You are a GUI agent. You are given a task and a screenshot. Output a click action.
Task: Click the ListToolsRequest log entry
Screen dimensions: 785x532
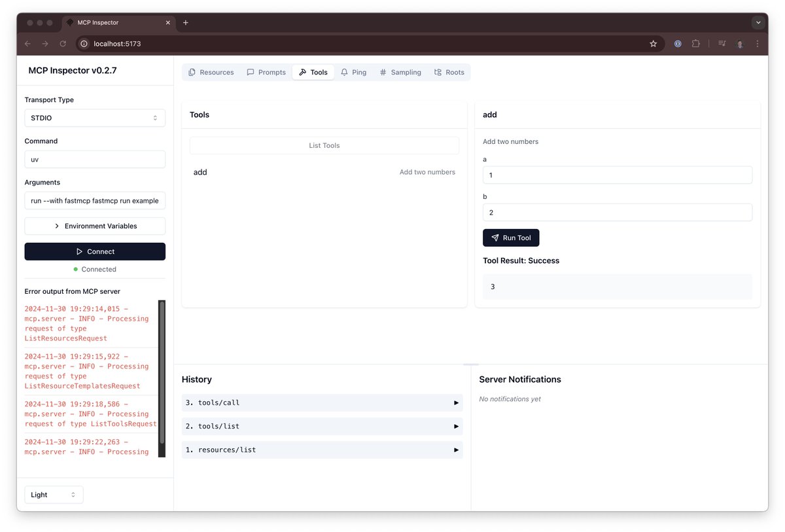coord(91,414)
